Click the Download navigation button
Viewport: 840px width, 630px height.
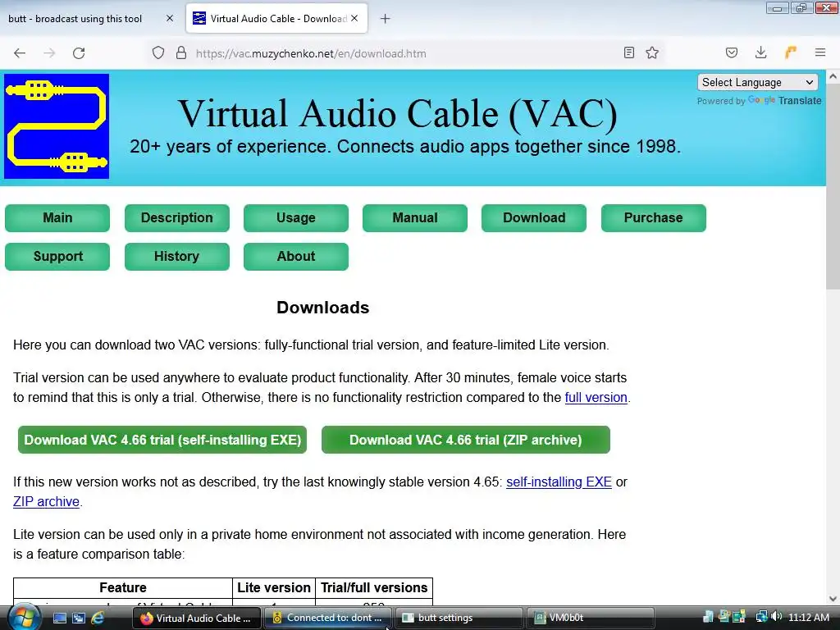tap(533, 218)
